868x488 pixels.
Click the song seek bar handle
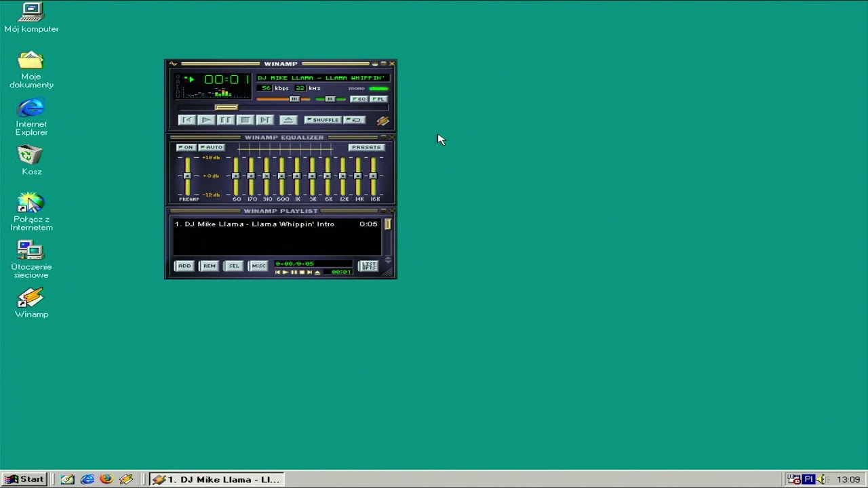[x=226, y=107]
